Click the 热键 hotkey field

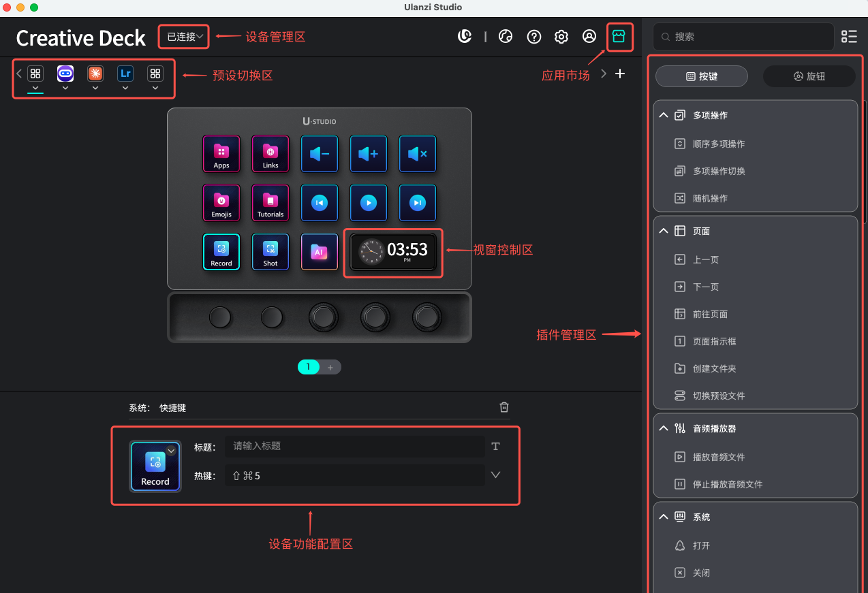point(354,475)
